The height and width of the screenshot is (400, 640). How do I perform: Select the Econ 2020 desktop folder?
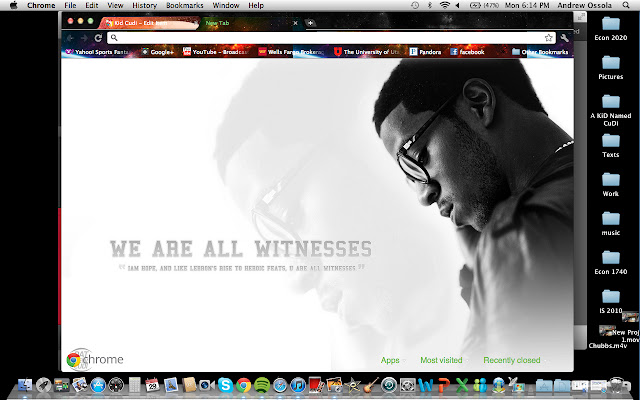[x=611, y=28]
